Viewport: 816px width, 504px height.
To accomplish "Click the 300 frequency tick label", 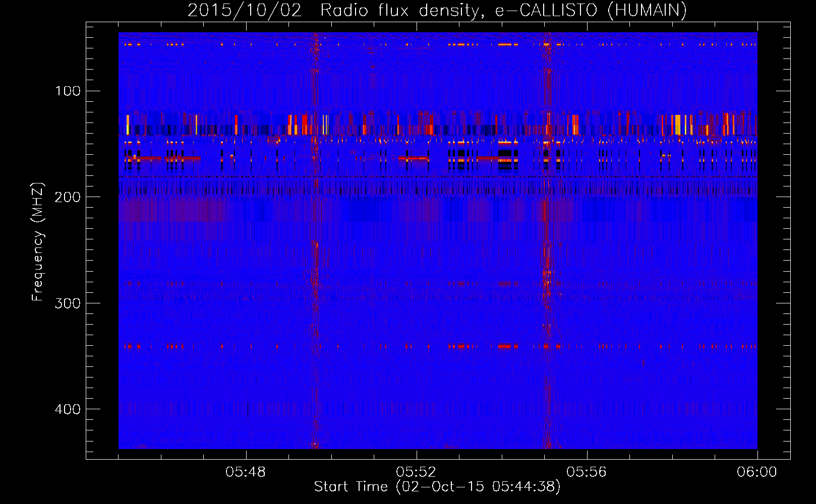I will pos(68,303).
